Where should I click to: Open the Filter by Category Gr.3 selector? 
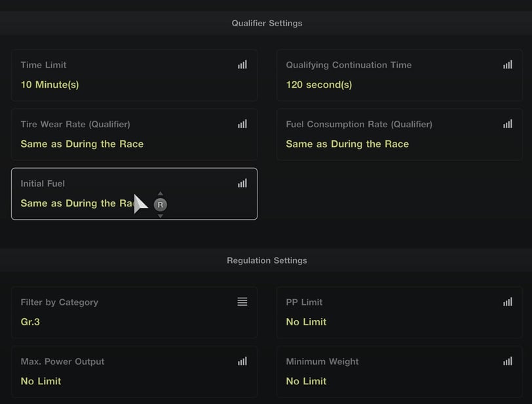[x=134, y=312]
